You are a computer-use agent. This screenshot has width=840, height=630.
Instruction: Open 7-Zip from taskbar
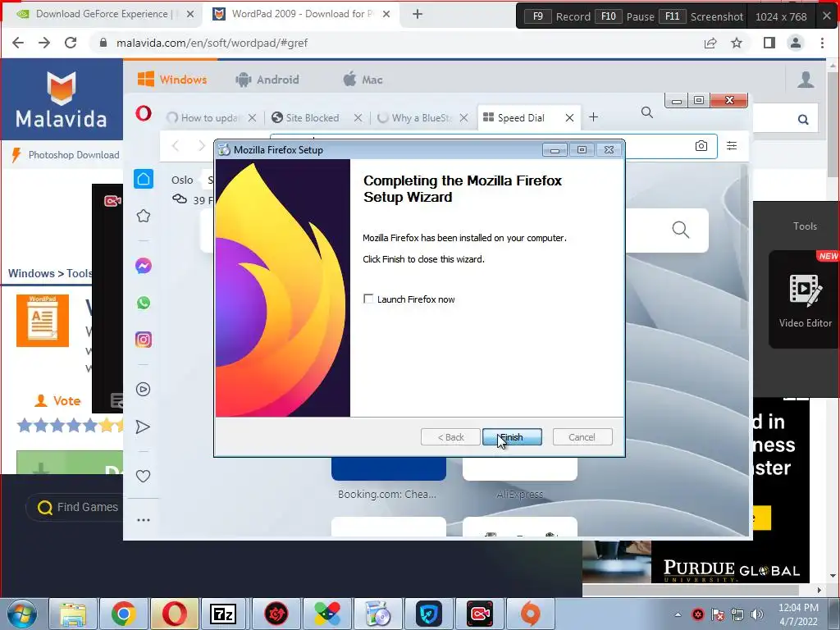coord(223,614)
